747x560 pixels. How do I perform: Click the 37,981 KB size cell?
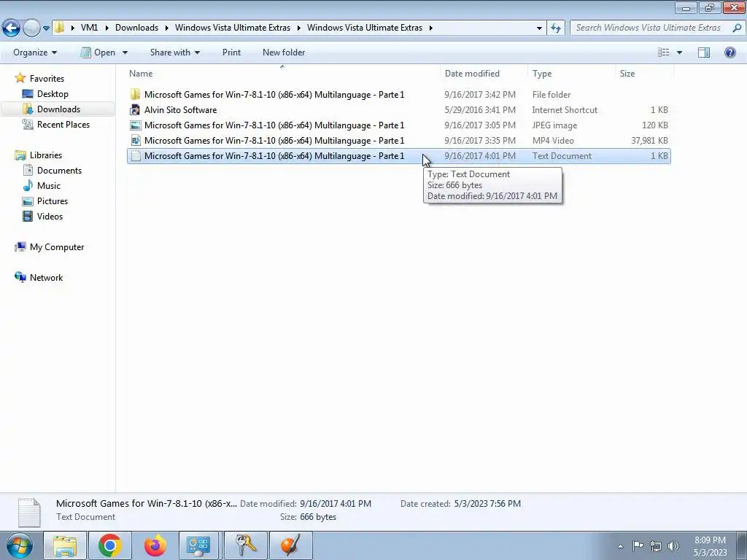pos(649,141)
